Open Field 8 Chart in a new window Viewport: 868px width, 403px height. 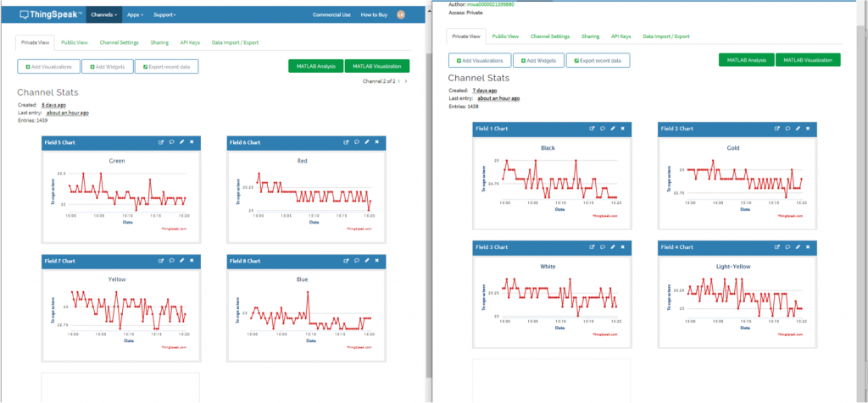coord(347,261)
